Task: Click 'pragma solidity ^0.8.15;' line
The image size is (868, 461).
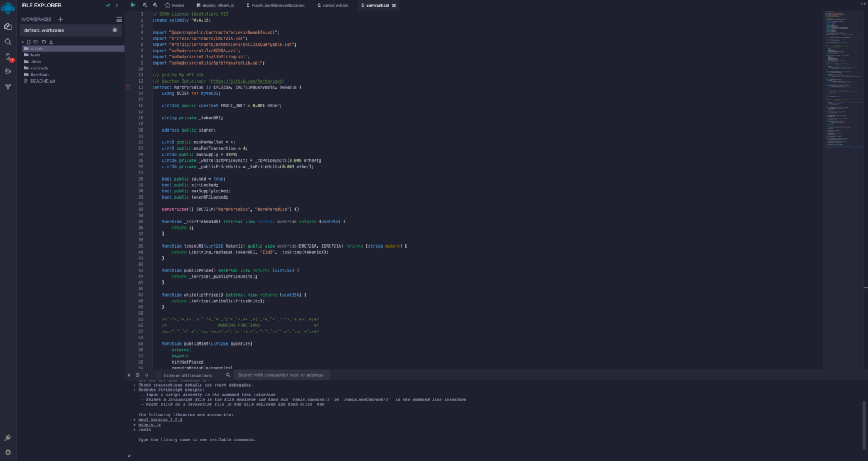Action: tap(181, 20)
